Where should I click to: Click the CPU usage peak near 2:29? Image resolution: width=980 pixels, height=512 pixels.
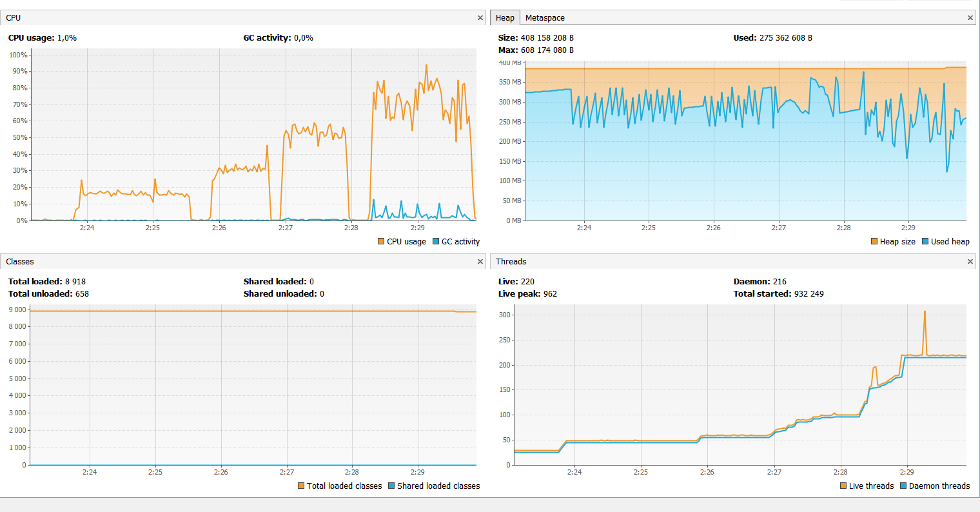point(426,65)
